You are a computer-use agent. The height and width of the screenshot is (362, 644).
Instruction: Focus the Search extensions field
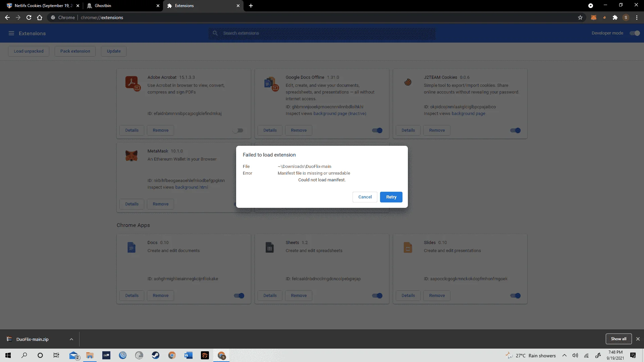[322, 33]
